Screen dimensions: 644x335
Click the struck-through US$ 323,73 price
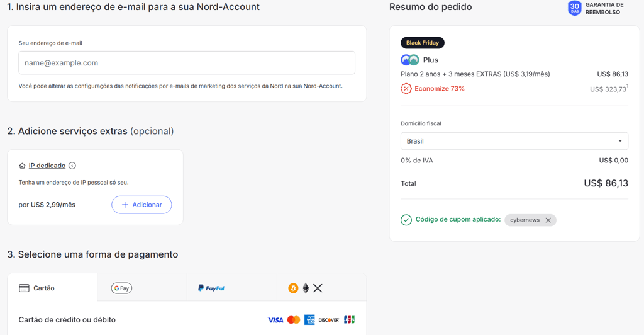click(x=608, y=89)
